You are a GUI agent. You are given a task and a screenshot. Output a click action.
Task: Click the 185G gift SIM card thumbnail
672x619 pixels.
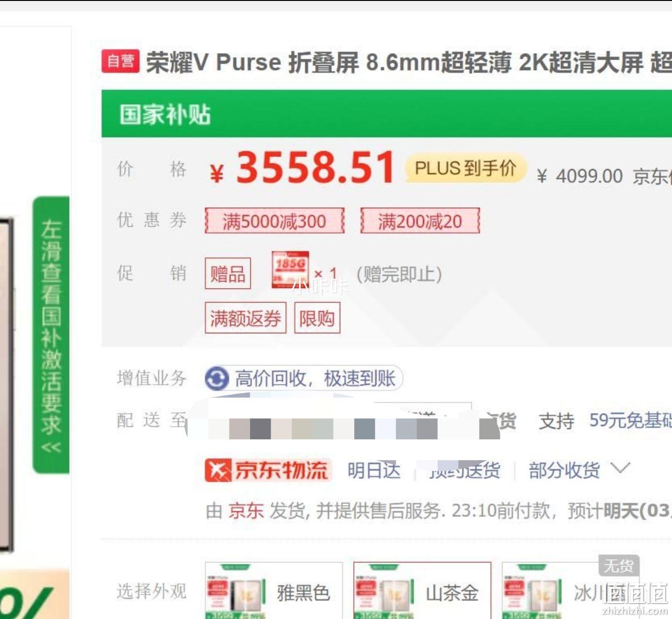pyautogui.click(x=290, y=270)
